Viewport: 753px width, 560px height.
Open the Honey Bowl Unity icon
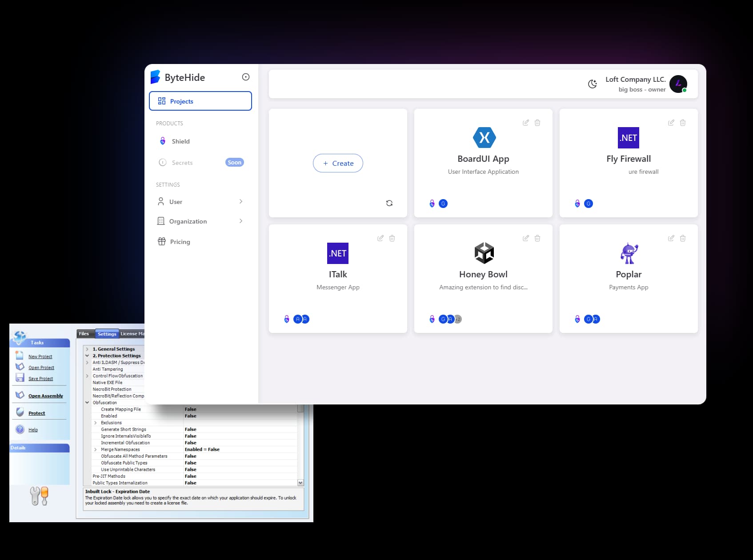tap(484, 253)
